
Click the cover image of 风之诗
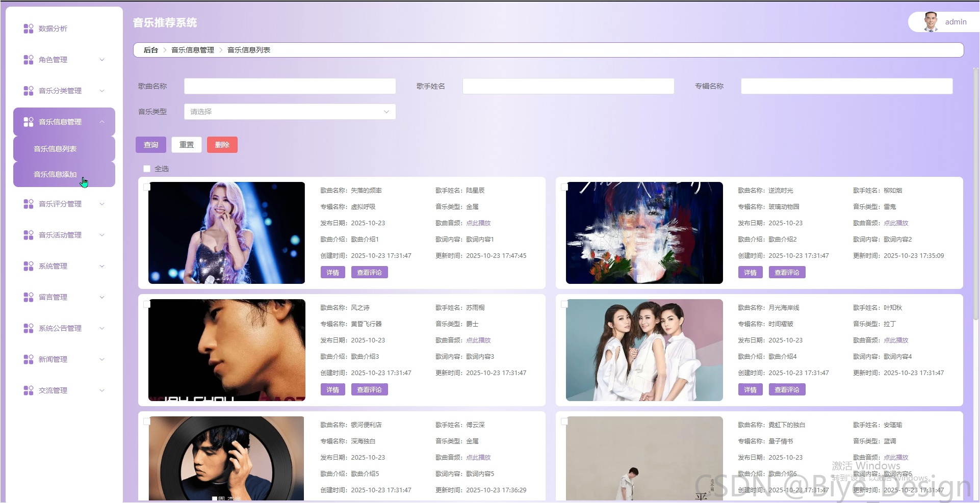coord(226,350)
